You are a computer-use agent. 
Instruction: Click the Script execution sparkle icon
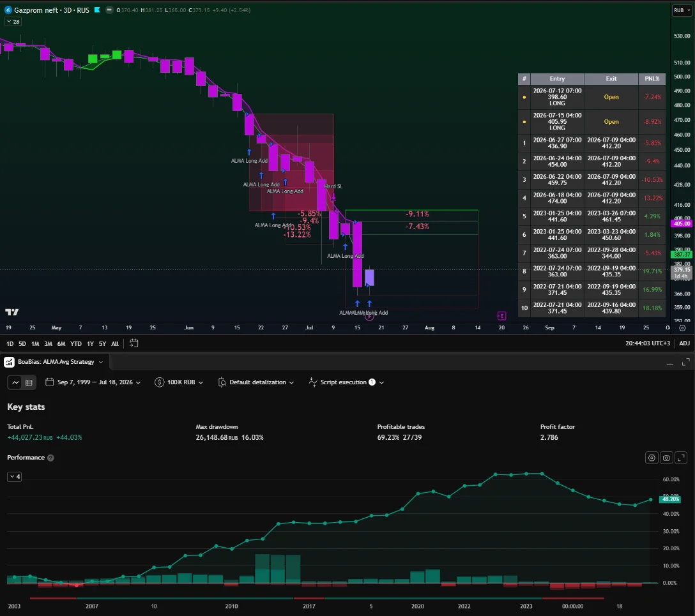[x=312, y=382]
